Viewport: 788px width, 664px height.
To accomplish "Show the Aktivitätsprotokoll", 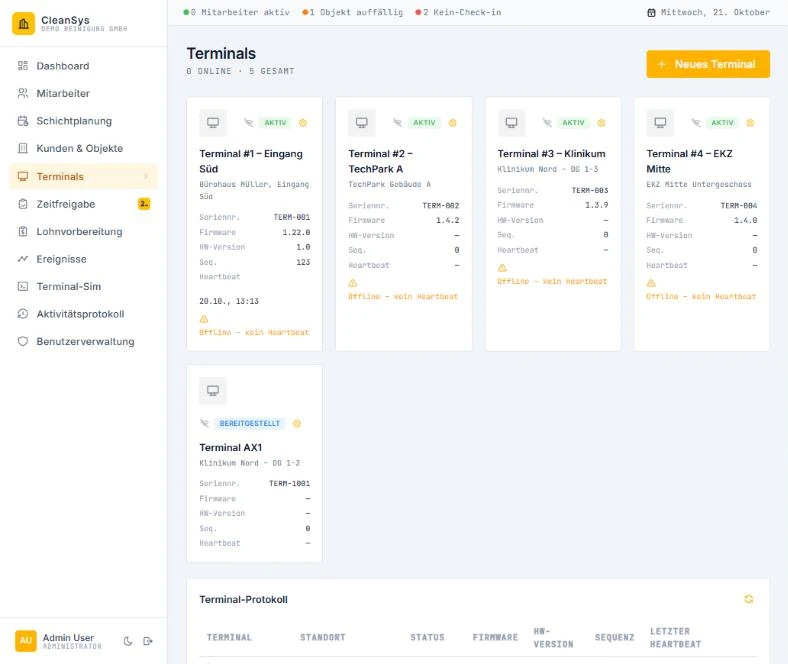I will [x=83, y=314].
